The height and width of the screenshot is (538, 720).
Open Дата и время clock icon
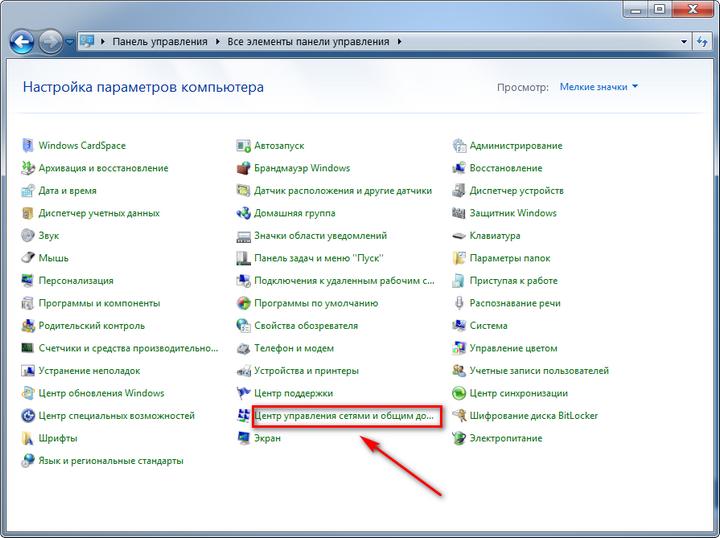[28, 191]
